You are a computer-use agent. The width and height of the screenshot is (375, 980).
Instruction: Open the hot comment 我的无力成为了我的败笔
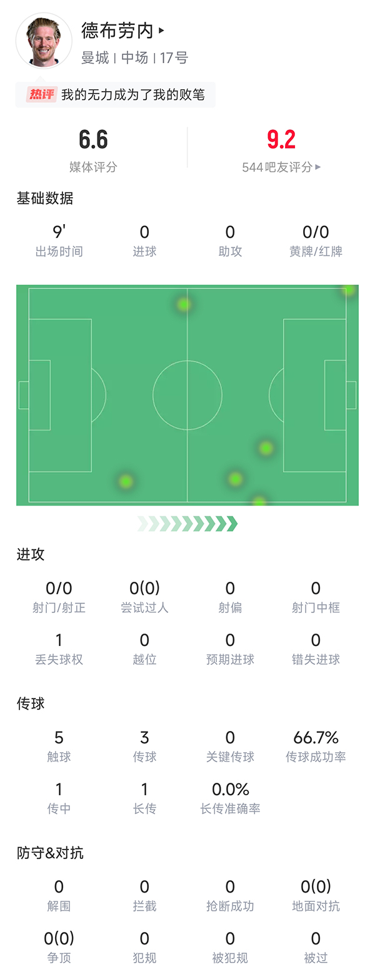133,94
